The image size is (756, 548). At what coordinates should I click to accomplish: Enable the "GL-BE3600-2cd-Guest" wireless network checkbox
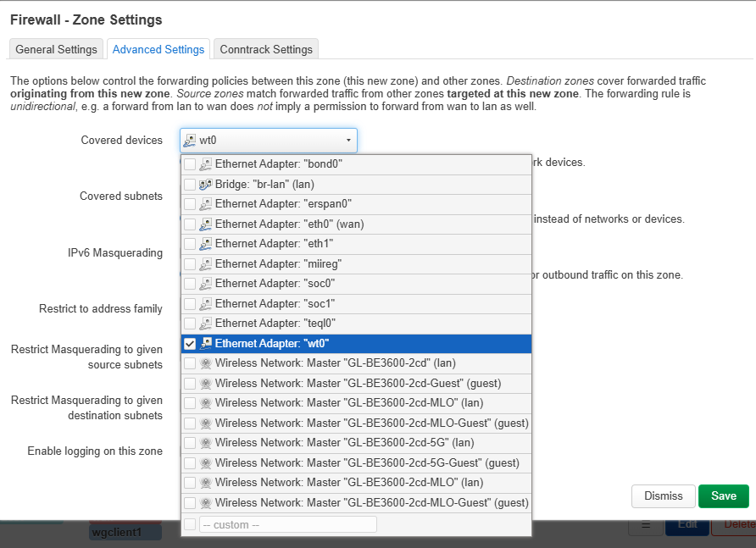[x=190, y=383]
